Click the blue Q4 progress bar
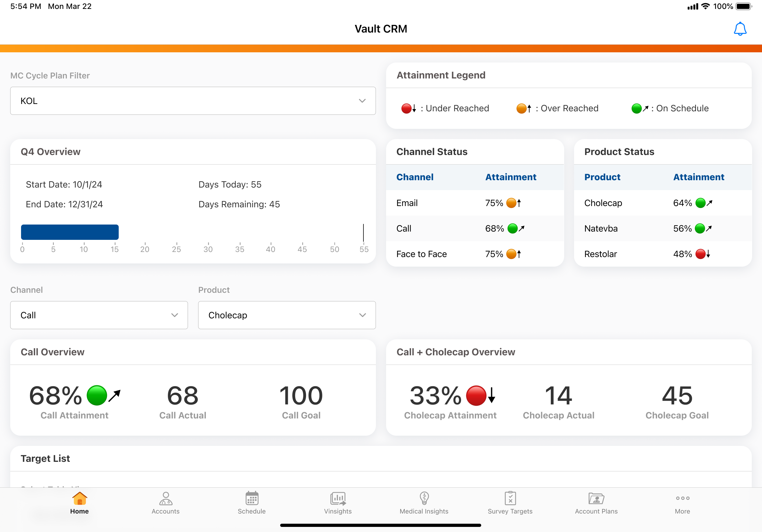The height and width of the screenshot is (532, 762). pyautogui.click(x=70, y=232)
